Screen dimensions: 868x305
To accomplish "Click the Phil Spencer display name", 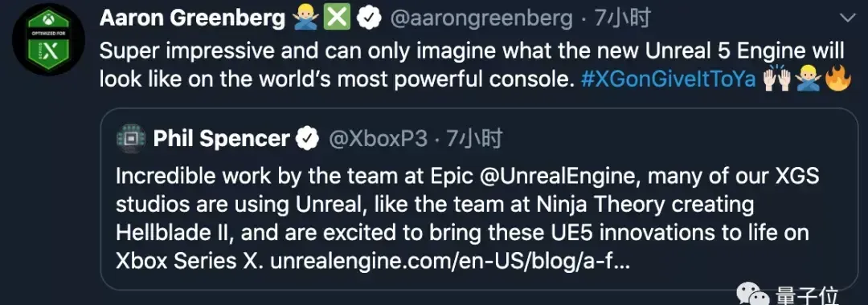I will (x=222, y=139).
